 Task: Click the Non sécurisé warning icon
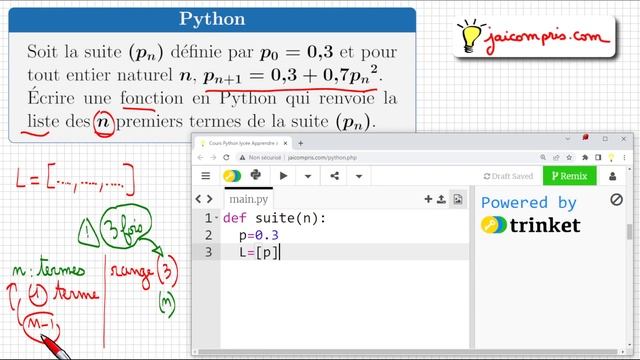[242, 158]
